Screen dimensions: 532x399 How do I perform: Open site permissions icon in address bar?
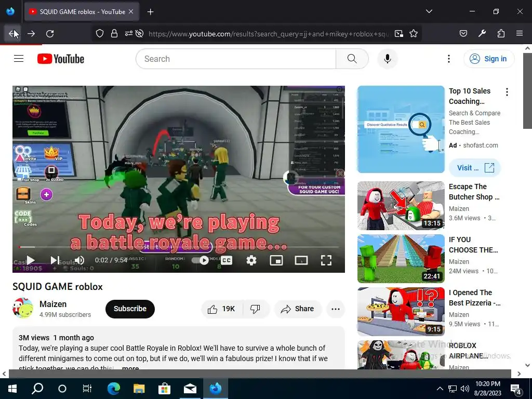click(129, 34)
